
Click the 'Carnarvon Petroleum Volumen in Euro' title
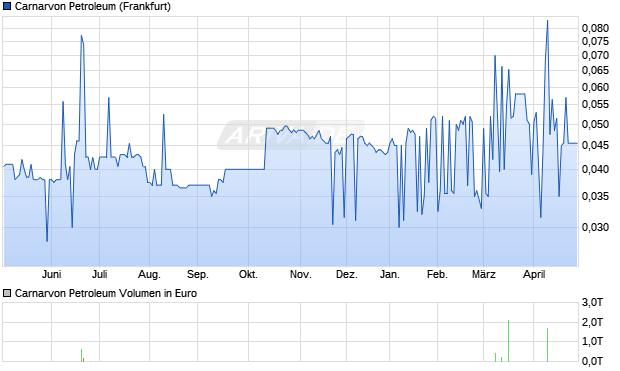click(x=106, y=293)
